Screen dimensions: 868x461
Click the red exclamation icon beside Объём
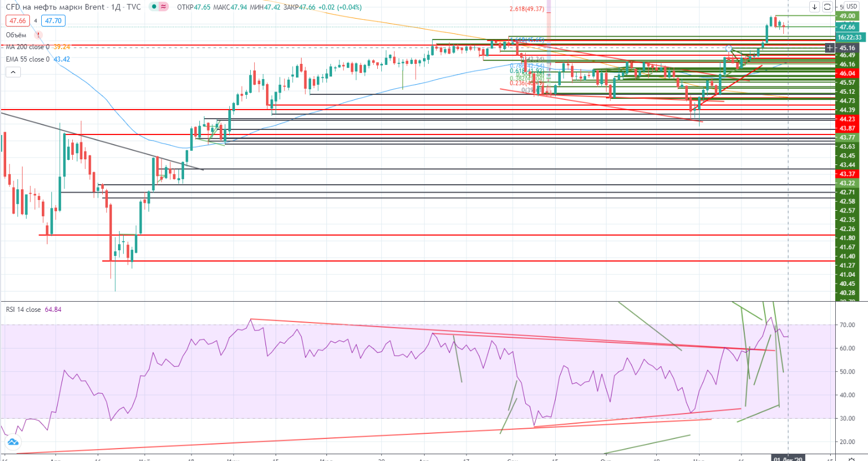pos(38,35)
